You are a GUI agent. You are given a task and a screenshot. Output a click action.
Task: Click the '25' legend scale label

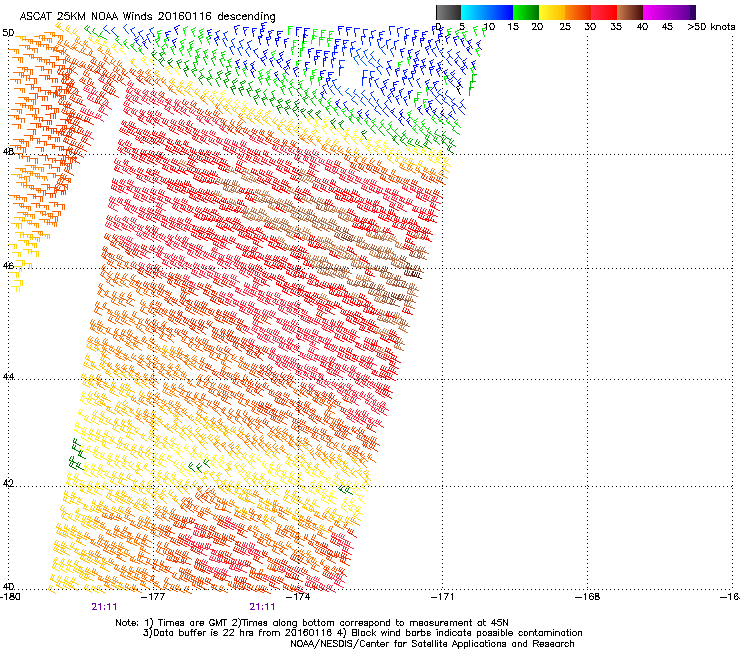point(564,27)
